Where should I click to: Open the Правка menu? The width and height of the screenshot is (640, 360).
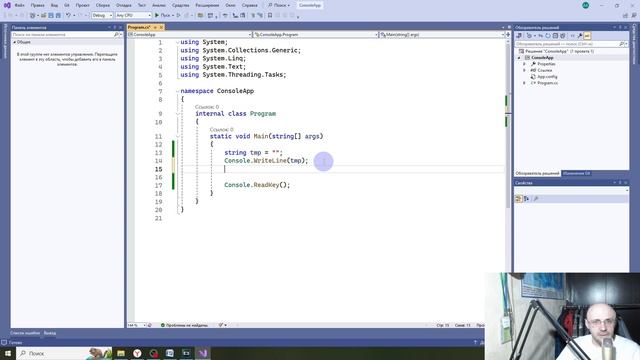coord(37,5)
